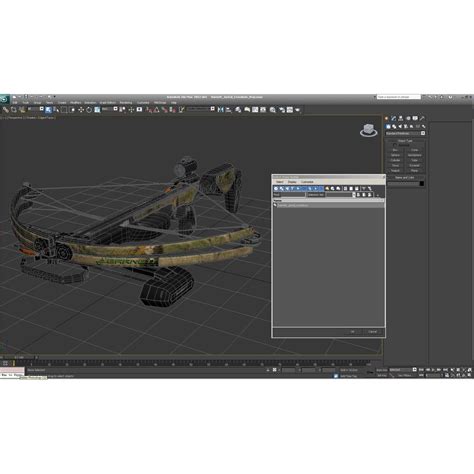The height and width of the screenshot is (474, 474).
Task: Open the selection filter dropdown
Action: click(x=36, y=109)
